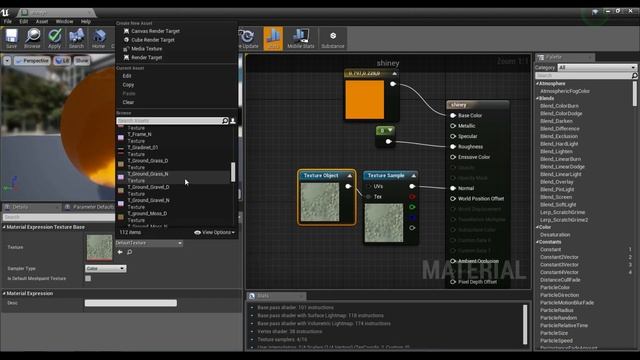Image resolution: width=640 pixels, height=360 pixels.
Task: Collapse the Texture Object node arrow
Action: pyautogui.click(x=350, y=176)
